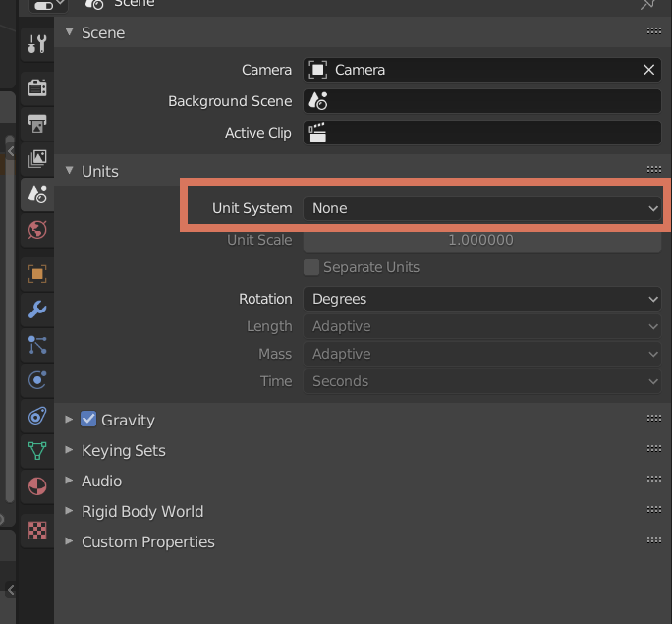The image size is (672, 624).
Task: Collapse the Scene panel
Action: (x=70, y=32)
